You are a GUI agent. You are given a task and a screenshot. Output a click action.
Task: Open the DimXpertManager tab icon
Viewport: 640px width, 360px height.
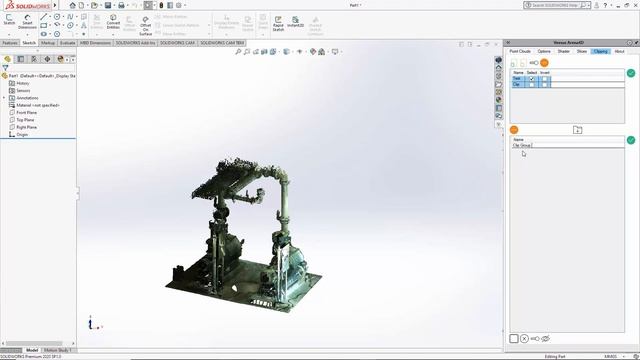point(47,59)
